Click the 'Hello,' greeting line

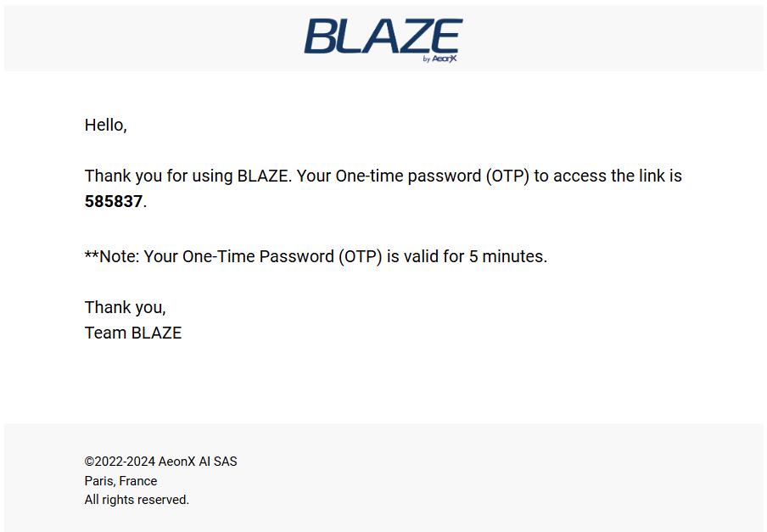[x=106, y=126]
